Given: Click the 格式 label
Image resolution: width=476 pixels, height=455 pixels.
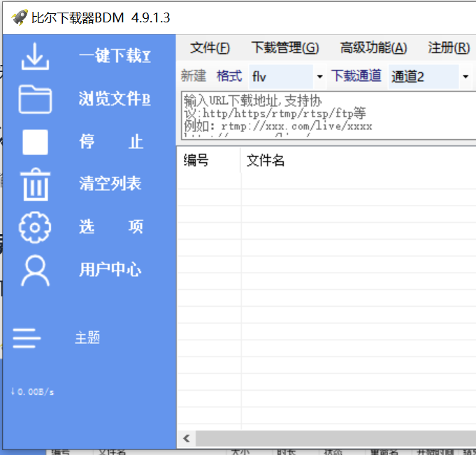Looking at the screenshot, I should click(x=229, y=76).
